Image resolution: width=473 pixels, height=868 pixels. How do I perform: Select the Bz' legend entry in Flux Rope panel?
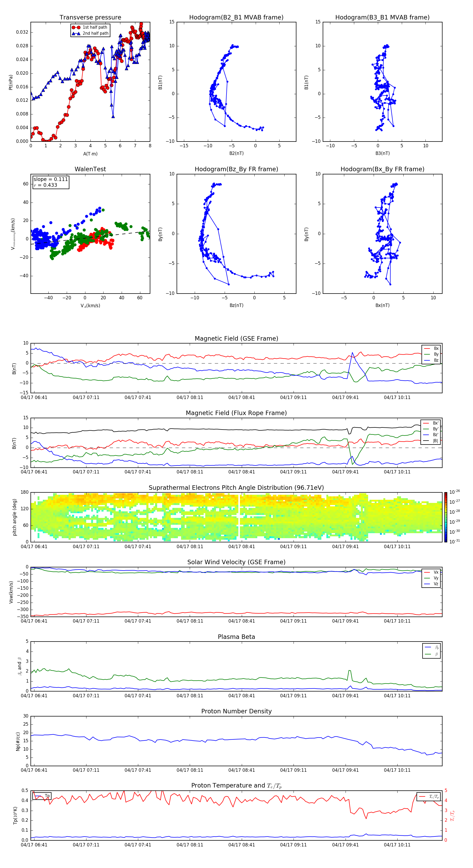(x=431, y=435)
